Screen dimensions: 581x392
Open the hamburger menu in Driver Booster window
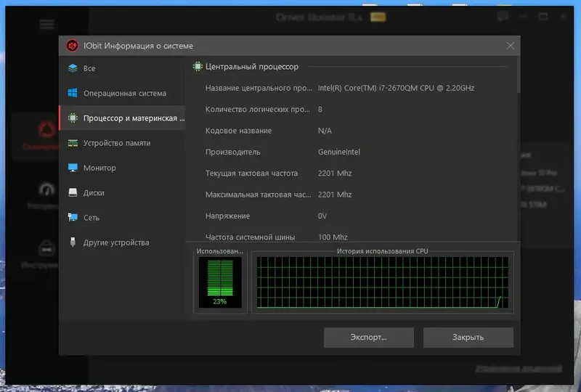(x=47, y=25)
